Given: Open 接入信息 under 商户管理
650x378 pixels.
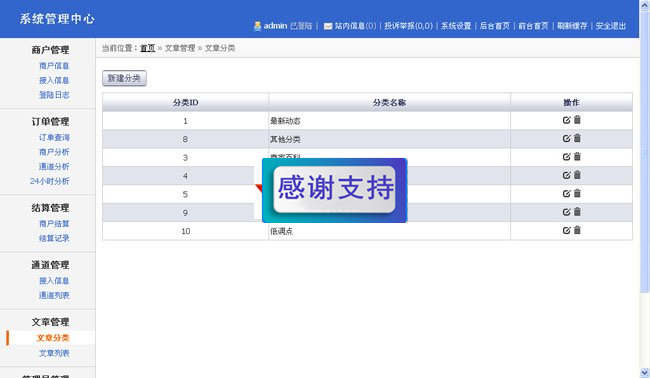Looking at the screenshot, I should pos(54,80).
